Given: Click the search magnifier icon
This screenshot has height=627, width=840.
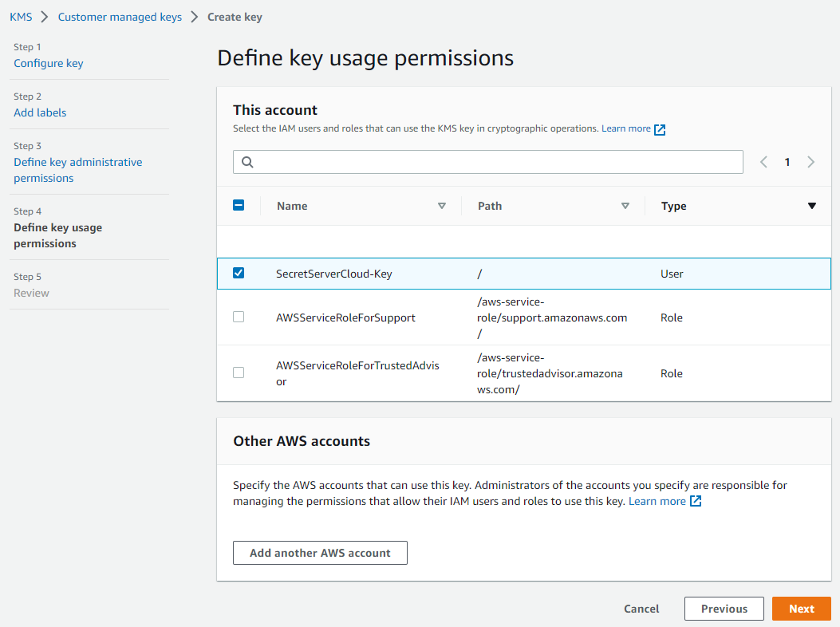Looking at the screenshot, I should pyautogui.click(x=247, y=162).
